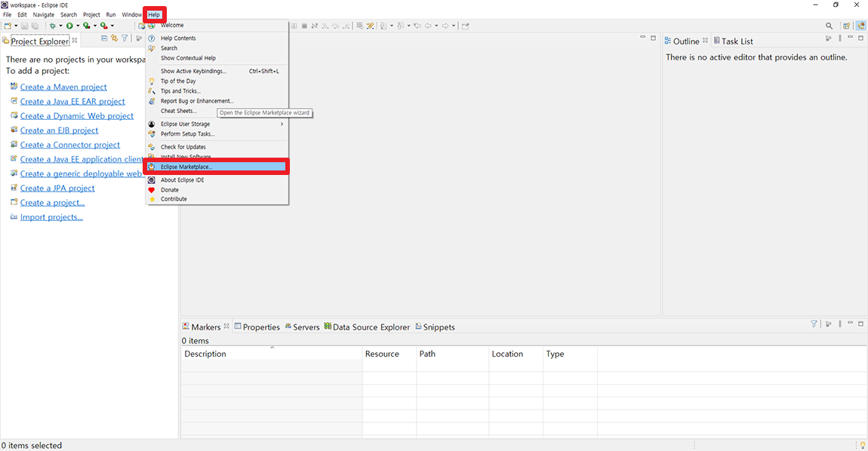Click the Open Perspective icon

pos(846,26)
